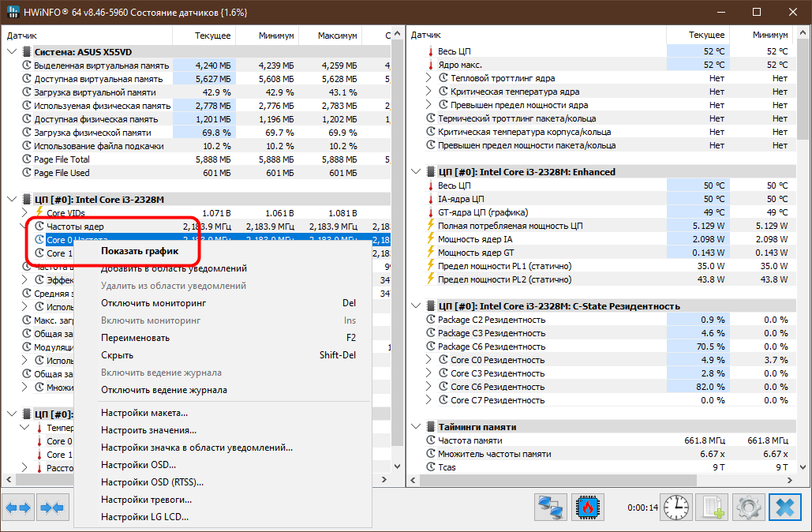The width and height of the screenshot is (812, 532).
Task: Collapse the Система: ASUS X55VD group
Action: 12,52
